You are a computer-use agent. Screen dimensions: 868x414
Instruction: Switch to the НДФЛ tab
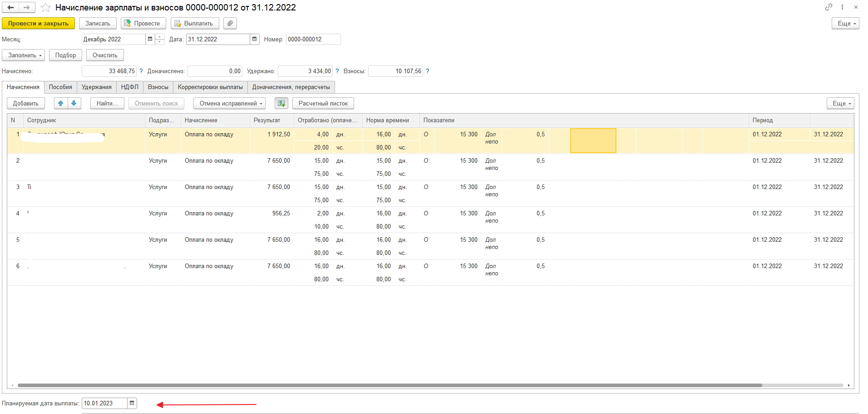pyautogui.click(x=129, y=87)
